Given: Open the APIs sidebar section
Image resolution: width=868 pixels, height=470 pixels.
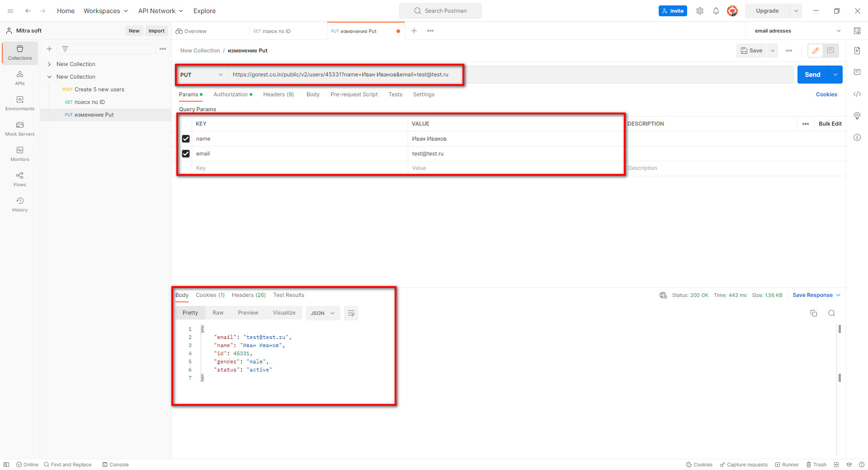Looking at the screenshot, I should tap(20, 78).
